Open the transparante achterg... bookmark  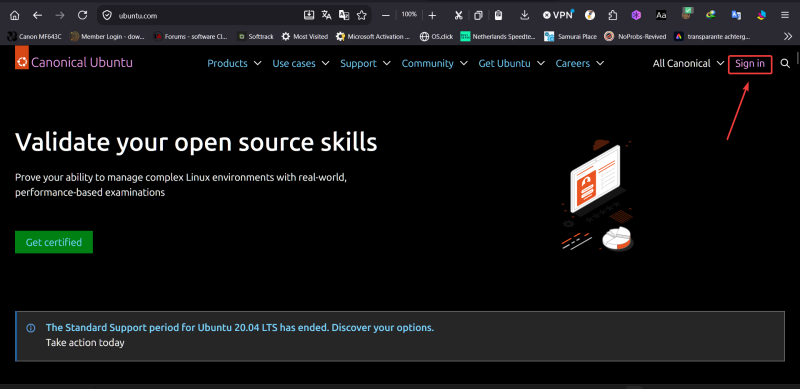click(x=712, y=36)
